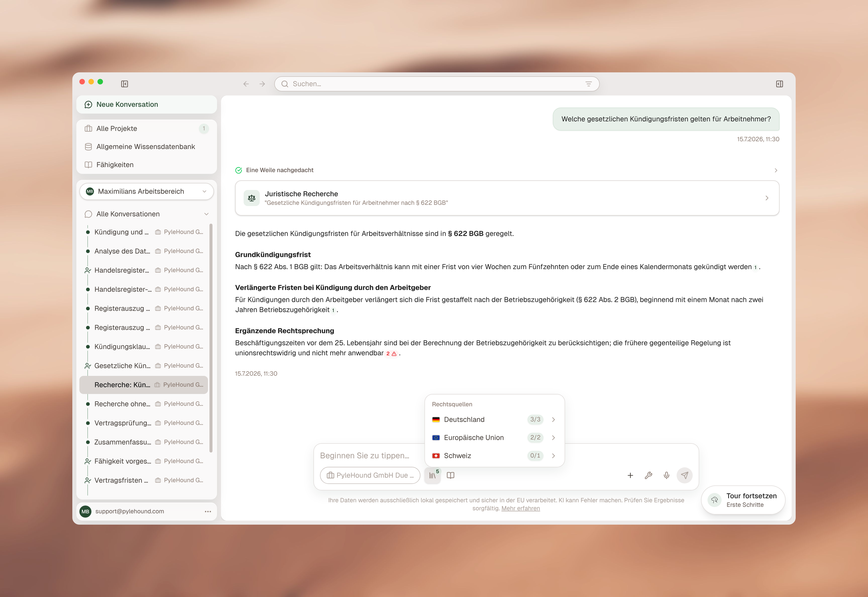Click citation 2 warning marker
Image resolution: width=868 pixels, height=597 pixels.
391,353
